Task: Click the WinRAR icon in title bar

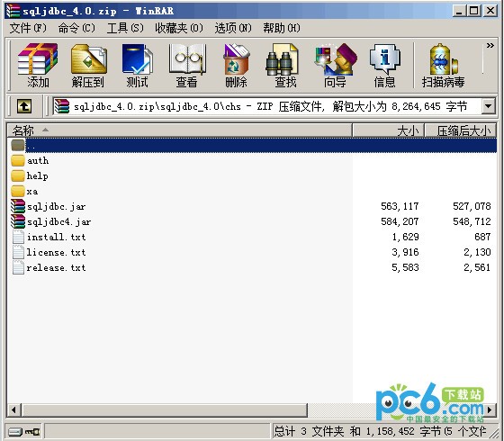Action: click(x=13, y=11)
